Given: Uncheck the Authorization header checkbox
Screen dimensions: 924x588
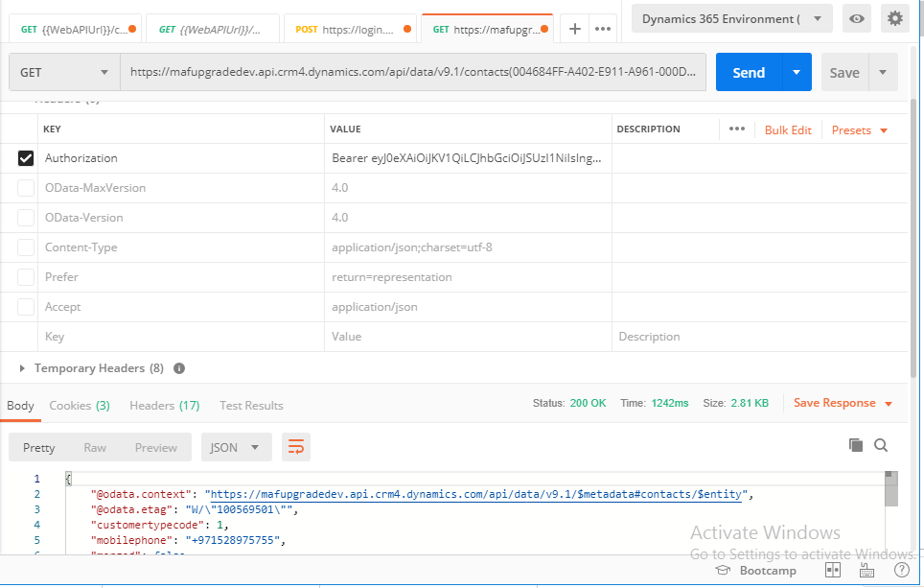Looking at the screenshot, I should pyautogui.click(x=26, y=158).
